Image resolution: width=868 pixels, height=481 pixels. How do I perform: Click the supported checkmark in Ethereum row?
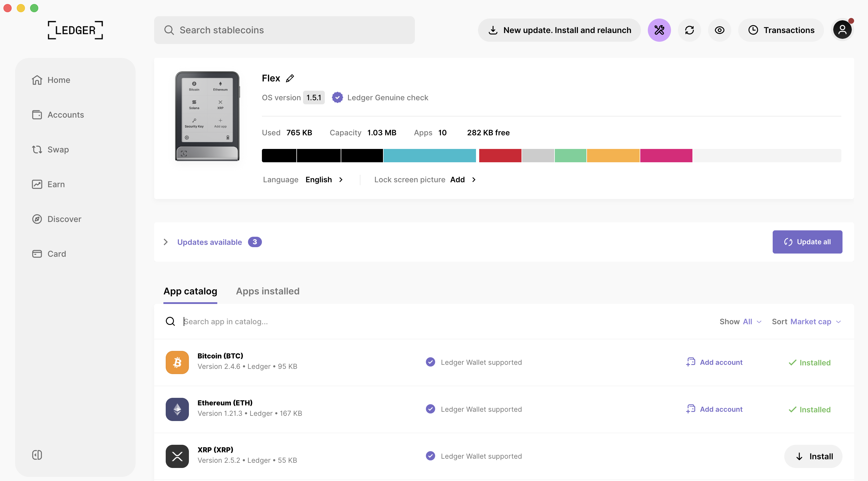(430, 409)
